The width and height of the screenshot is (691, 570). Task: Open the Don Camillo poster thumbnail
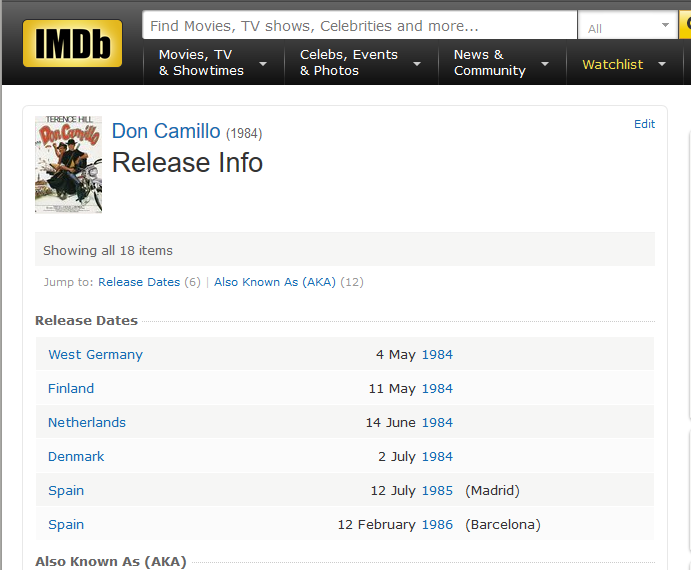point(68,164)
